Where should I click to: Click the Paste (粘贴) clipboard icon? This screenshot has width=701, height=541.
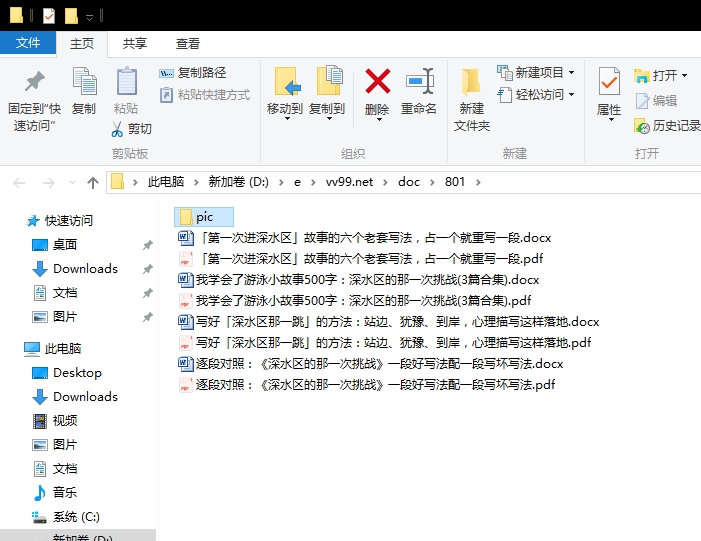[x=126, y=81]
